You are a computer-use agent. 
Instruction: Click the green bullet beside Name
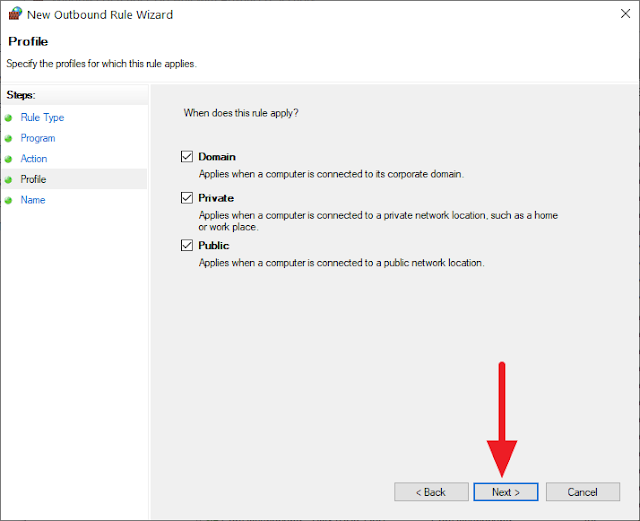[x=8, y=200]
